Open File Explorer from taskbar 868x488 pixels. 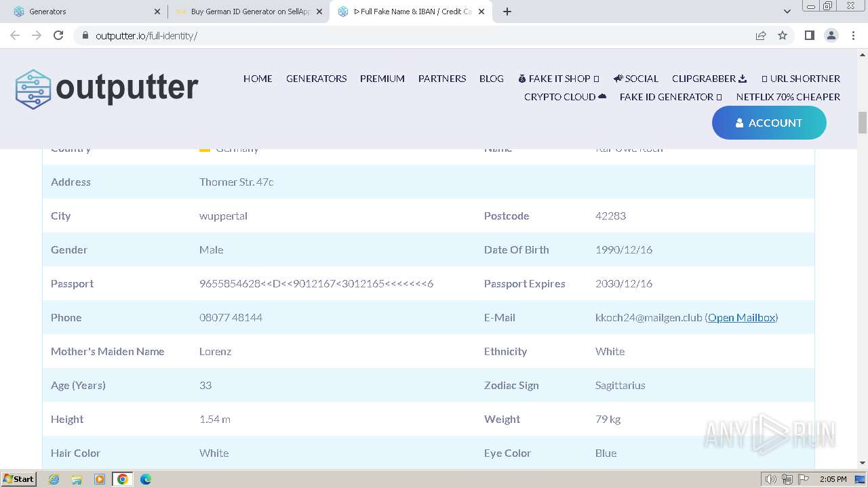77,479
